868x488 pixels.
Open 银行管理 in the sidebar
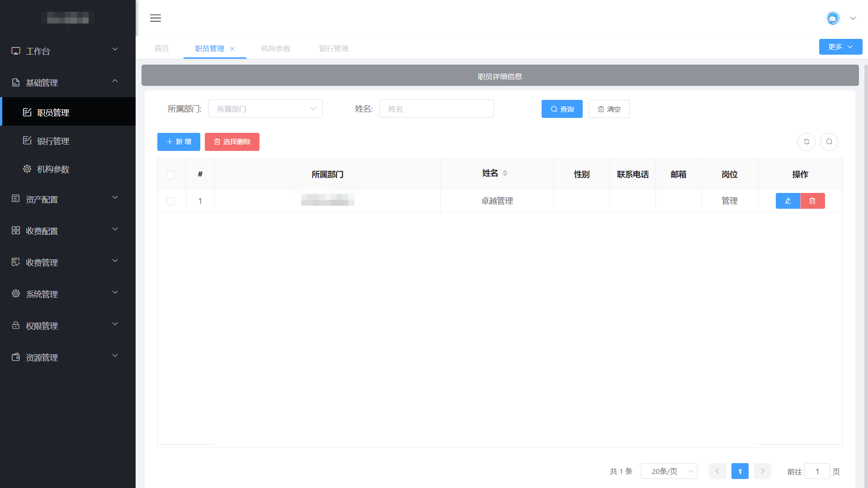click(x=68, y=141)
